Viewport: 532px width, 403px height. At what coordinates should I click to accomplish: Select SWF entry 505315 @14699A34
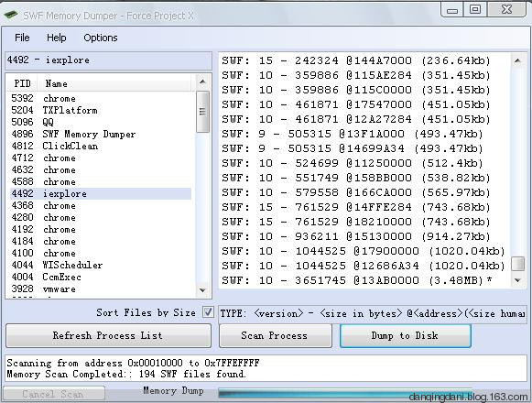[353, 148]
